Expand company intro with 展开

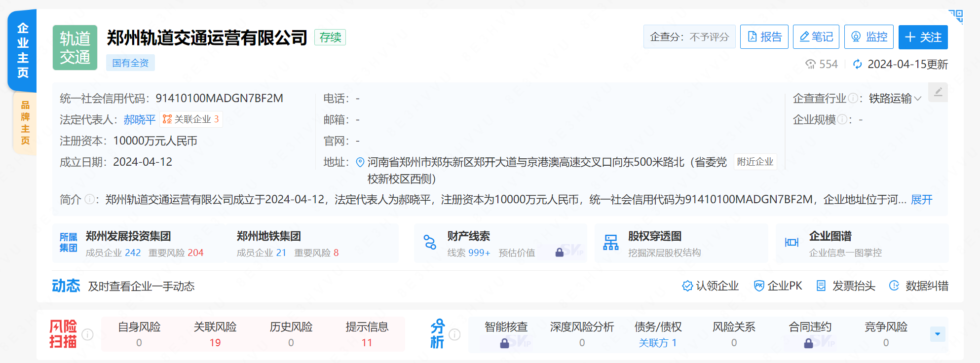921,200
